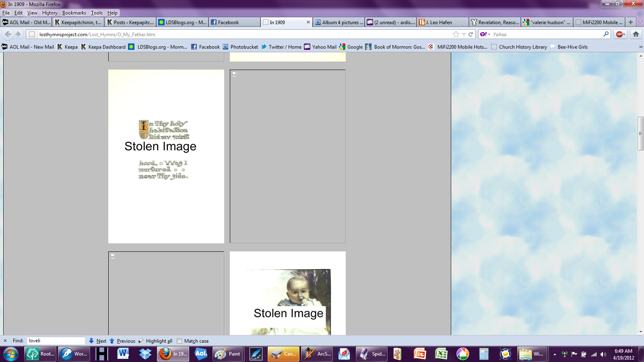Show more bookmarks via overflow chevron

640,47
